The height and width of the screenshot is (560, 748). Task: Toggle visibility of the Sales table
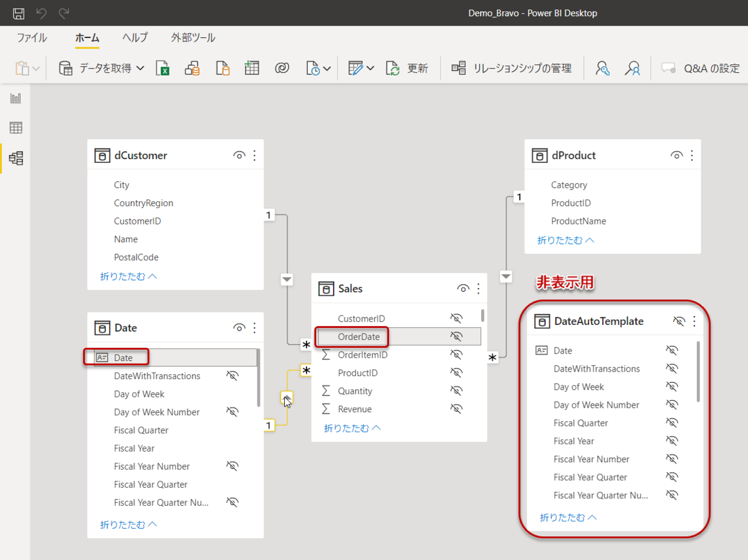click(x=463, y=289)
